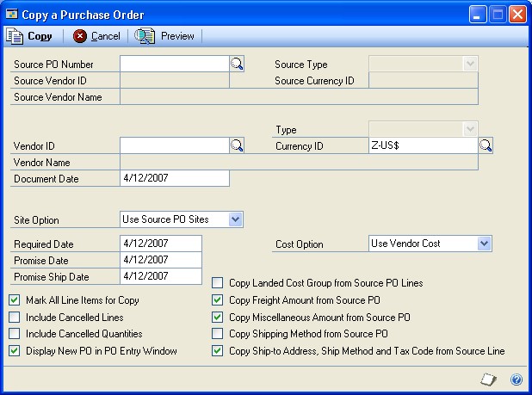Click the window icon in the title bar
Screen dimensions: 532x395
click(x=11, y=15)
